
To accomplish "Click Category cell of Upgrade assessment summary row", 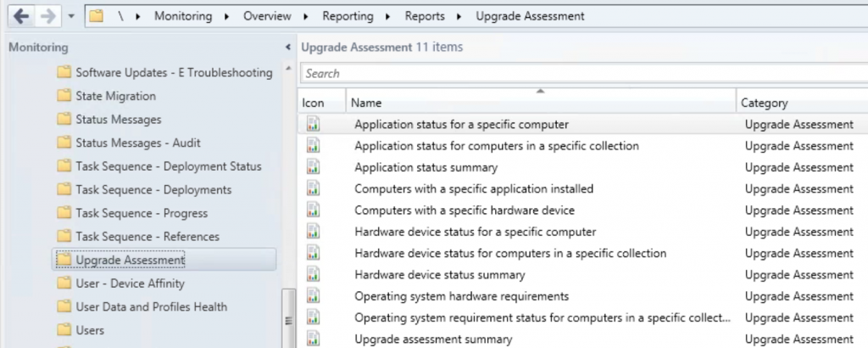I will click(798, 339).
